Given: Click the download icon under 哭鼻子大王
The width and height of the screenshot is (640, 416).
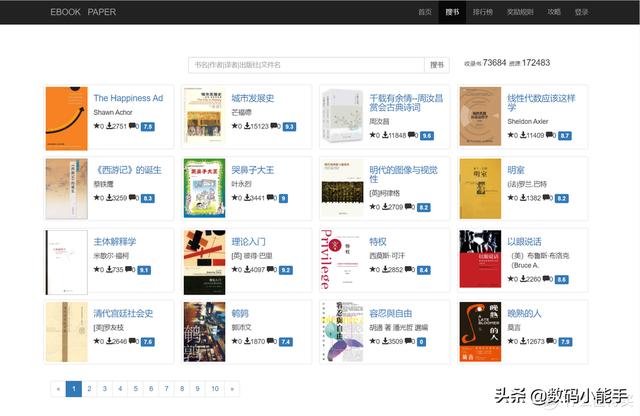Looking at the screenshot, I should tap(246, 198).
